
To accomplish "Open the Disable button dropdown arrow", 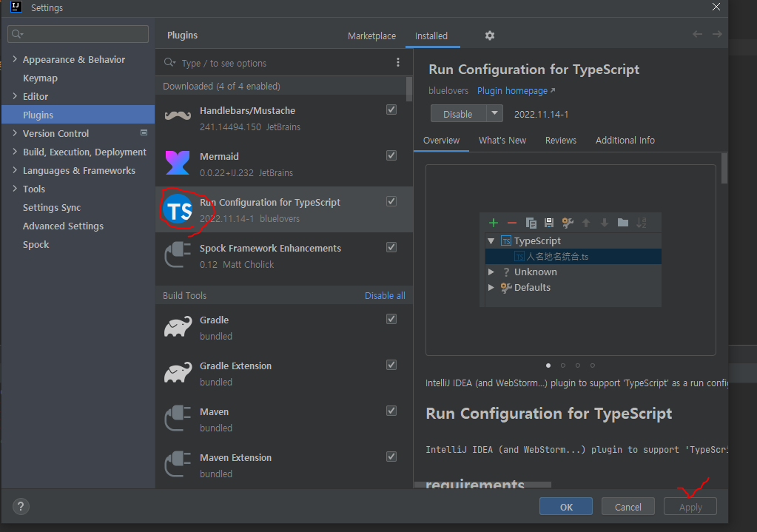I will 494,113.
